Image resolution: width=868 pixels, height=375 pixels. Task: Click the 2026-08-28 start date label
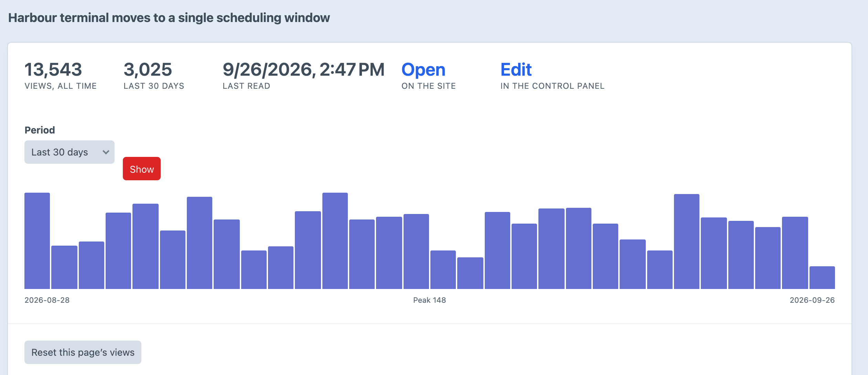click(x=47, y=300)
